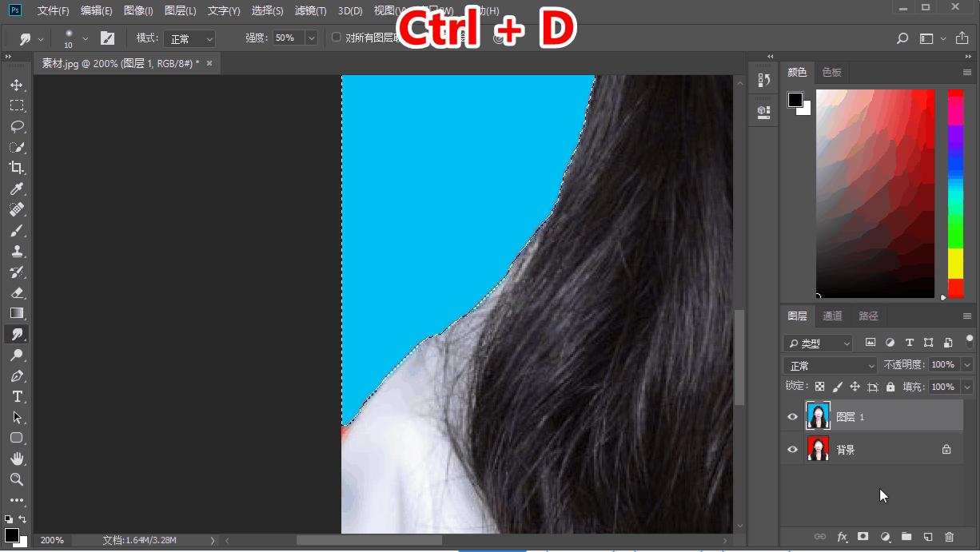Click the trash icon to delete layer

(x=950, y=538)
